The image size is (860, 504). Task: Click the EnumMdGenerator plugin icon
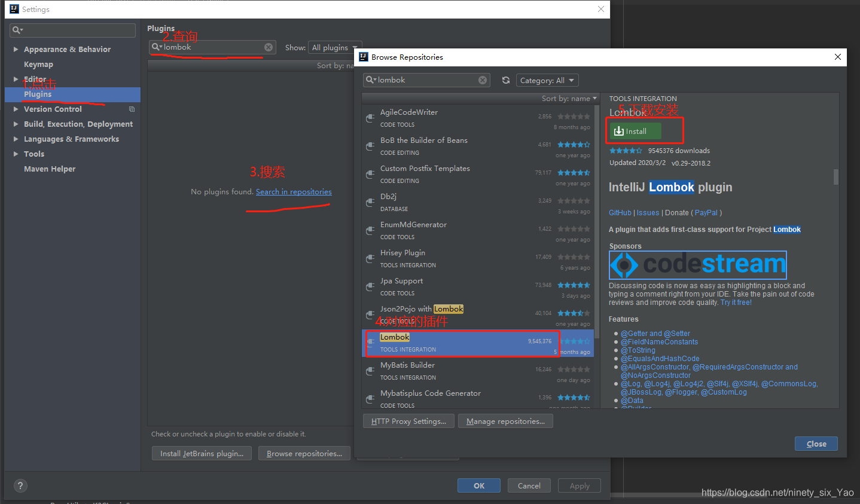pyautogui.click(x=371, y=230)
